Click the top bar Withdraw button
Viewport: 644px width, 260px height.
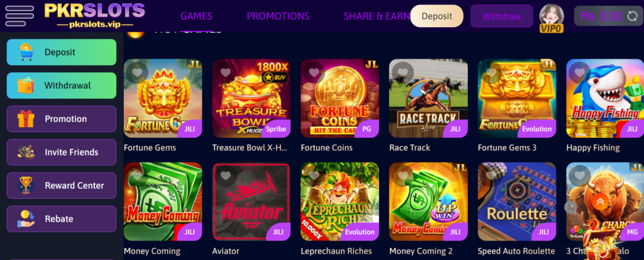tap(501, 16)
